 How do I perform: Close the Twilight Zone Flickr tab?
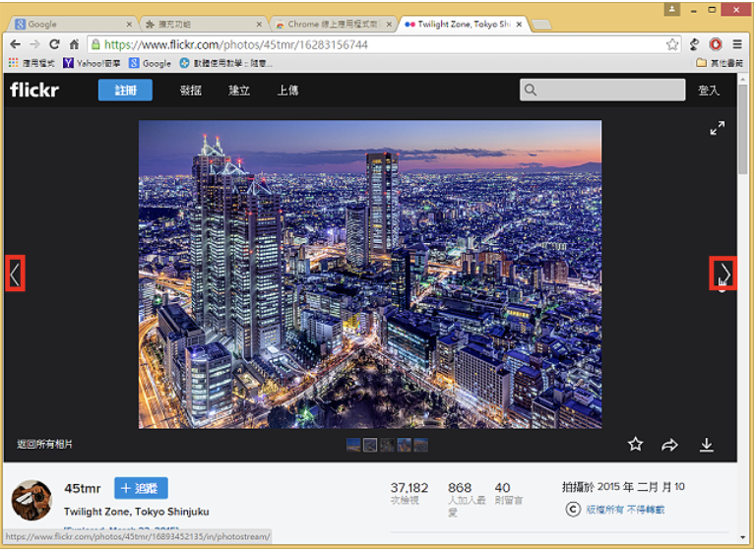(519, 24)
